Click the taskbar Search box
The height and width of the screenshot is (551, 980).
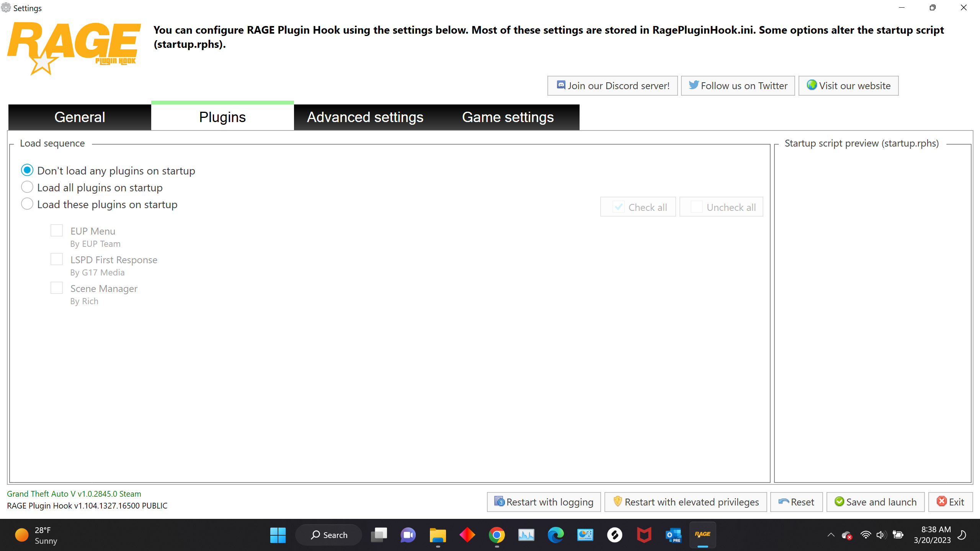(x=329, y=535)
